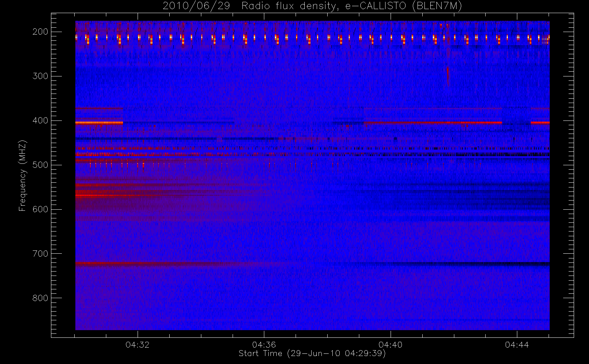Click the 300 frequency tick label
This screenshot has height=364, width=589.
point(40,76)
